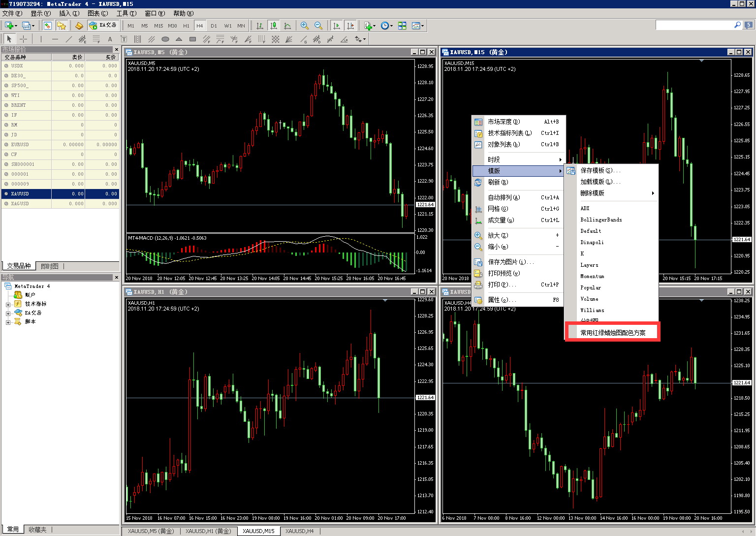This screenshot has height=536, width=756.
Task: Select the crosshair cursor tool
Action: point(23,39)
